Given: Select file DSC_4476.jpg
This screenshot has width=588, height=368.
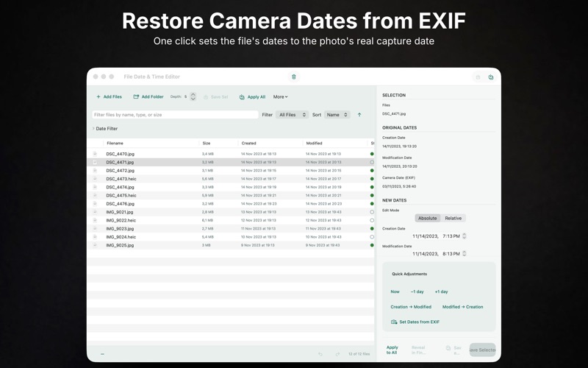Looking at the screenshot, I should tap(120, 204).
